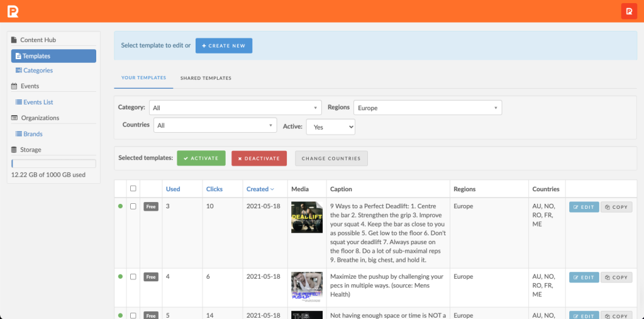Select the pushup template checkbox
Image resolution: width=644 pixels, height=319 pixels.
pyautogui.click(x=133, y=277)
